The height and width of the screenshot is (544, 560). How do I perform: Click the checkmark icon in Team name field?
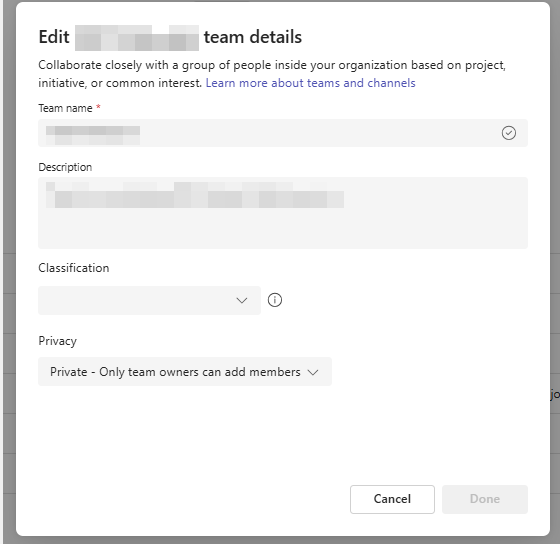509,133
